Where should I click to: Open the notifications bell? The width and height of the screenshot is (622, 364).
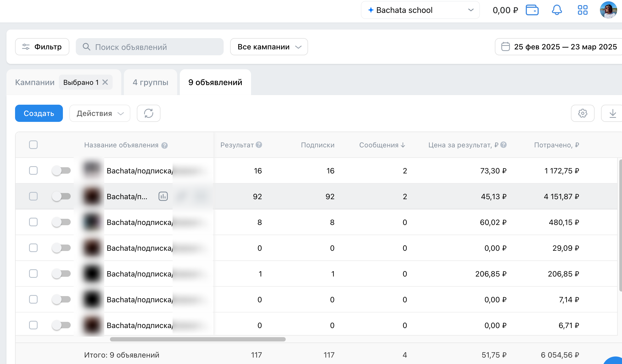pos(557,10)
